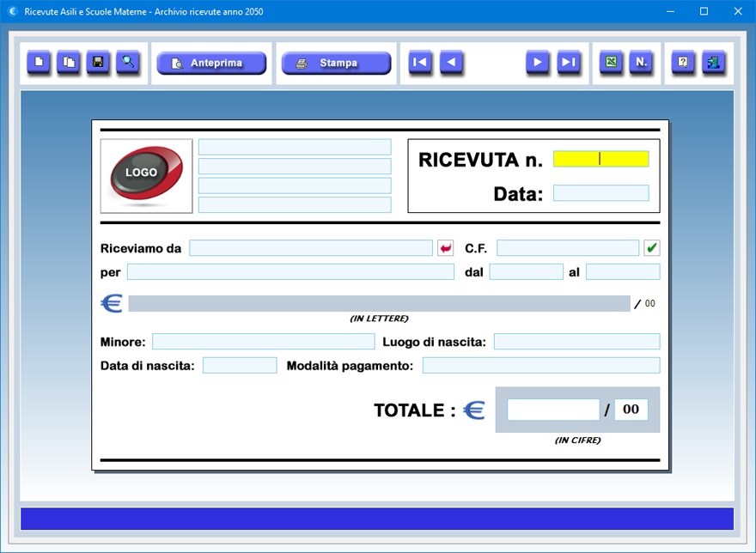
Task: Click the exit door icon
Action: click(713, 63)
